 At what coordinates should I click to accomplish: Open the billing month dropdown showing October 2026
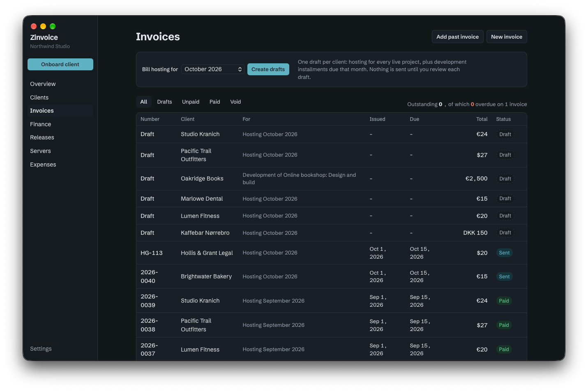(213, 69)
